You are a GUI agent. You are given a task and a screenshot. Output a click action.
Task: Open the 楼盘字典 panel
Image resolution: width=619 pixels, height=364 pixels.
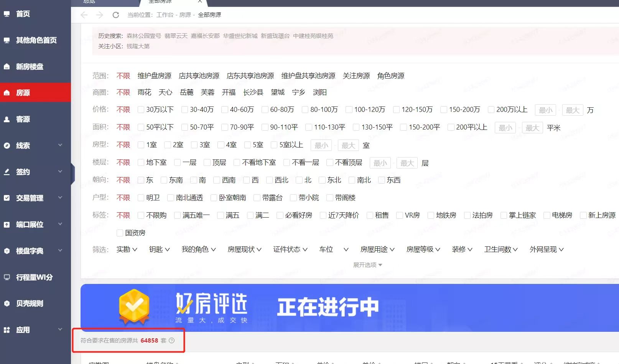[x=28, y=251]
